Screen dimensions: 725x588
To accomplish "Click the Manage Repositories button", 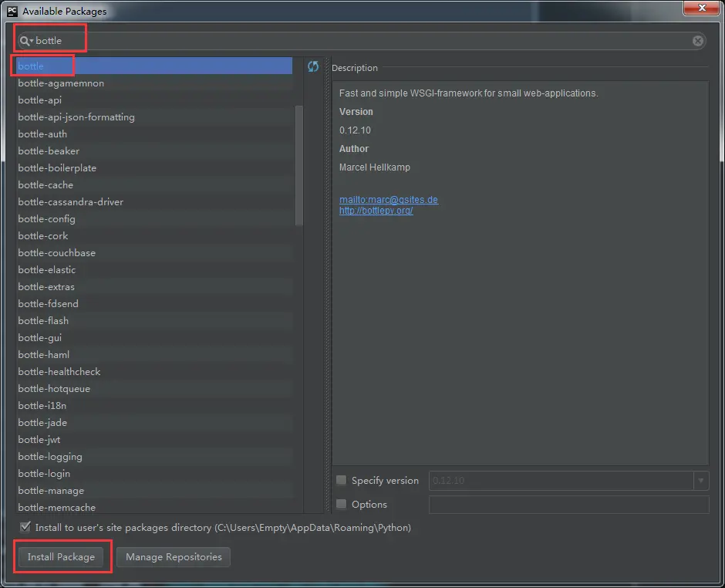I will [174, 557].
